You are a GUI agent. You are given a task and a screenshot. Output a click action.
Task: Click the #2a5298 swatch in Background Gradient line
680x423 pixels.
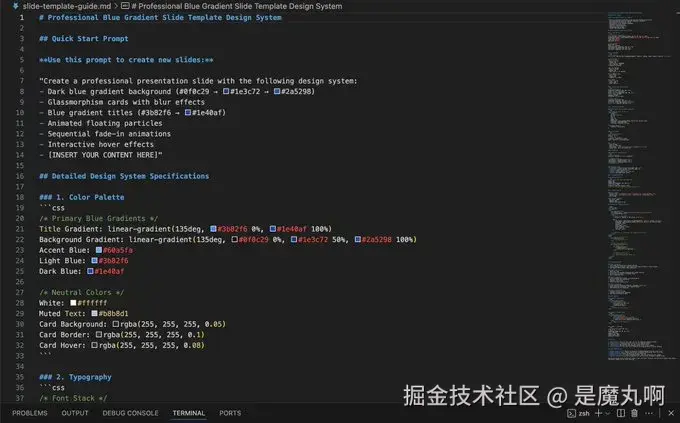tap(358, 239)
